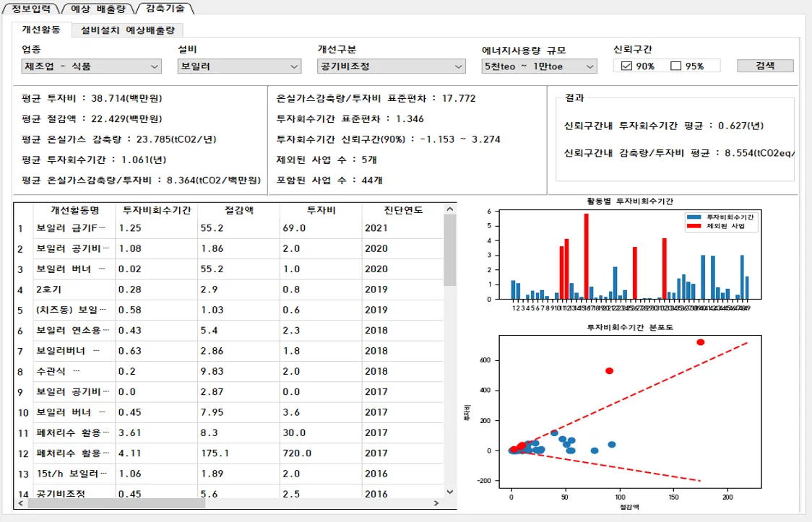Click the 진단연도 column header
This screenshot has height=522, width=812.
(x=403, y=211)
